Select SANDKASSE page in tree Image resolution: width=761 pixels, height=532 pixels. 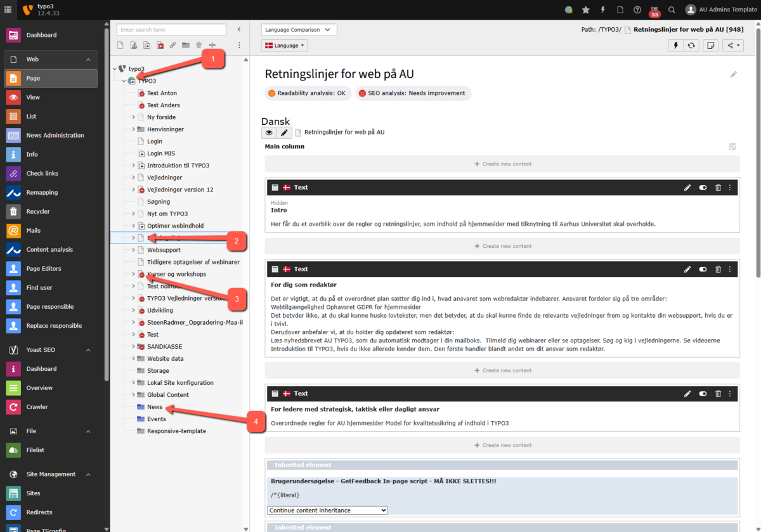[165, 346]
